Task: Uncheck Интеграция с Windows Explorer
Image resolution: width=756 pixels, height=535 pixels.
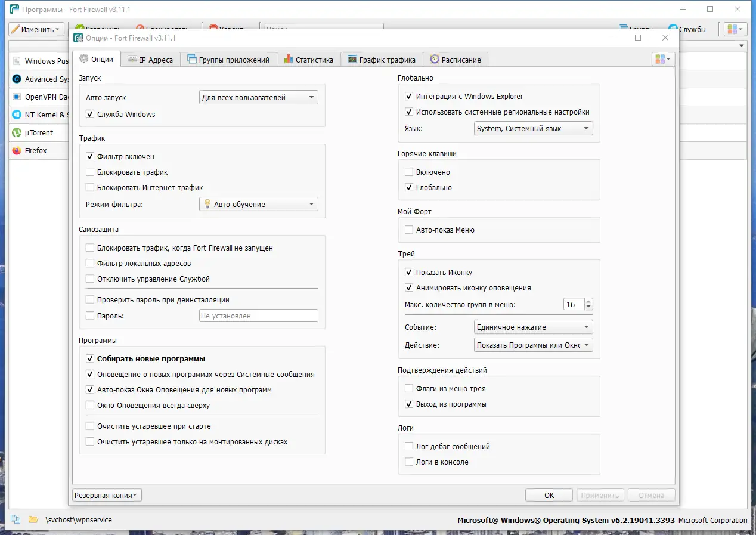Action: [x=409, y=96]
